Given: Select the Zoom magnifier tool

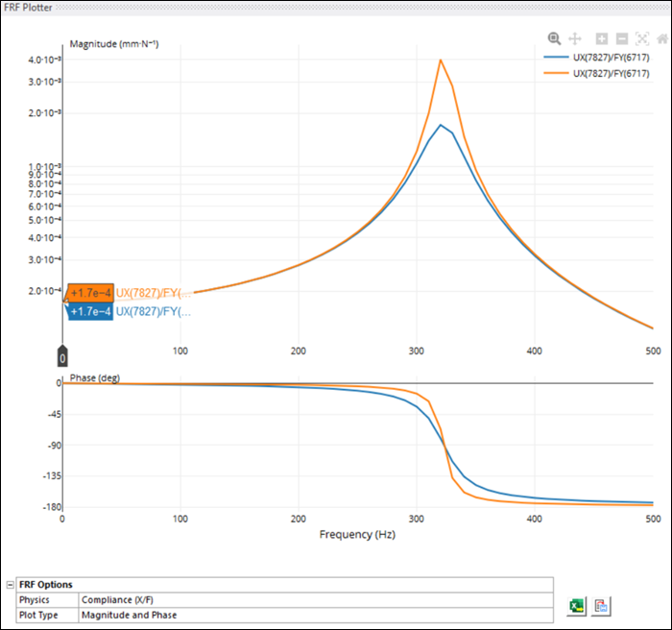Looking at the screenshot, I should [x=554, y=38].
